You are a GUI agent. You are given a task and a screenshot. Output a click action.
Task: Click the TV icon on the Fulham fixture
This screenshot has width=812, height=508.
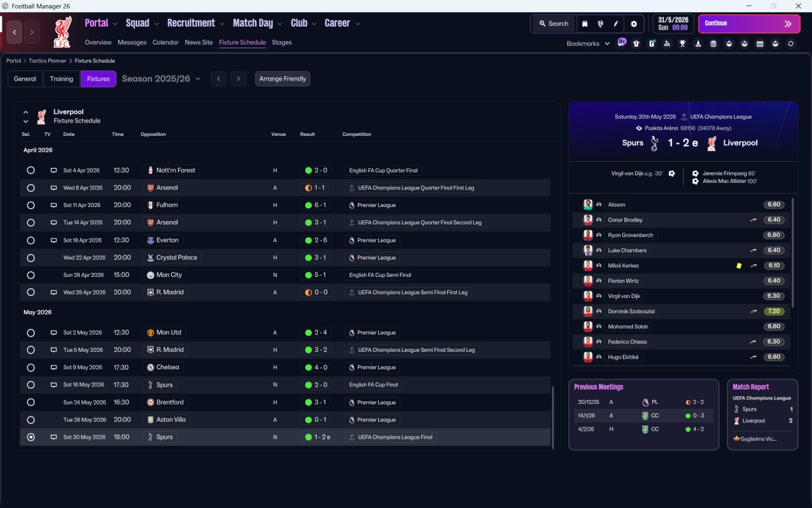point(54,205)
